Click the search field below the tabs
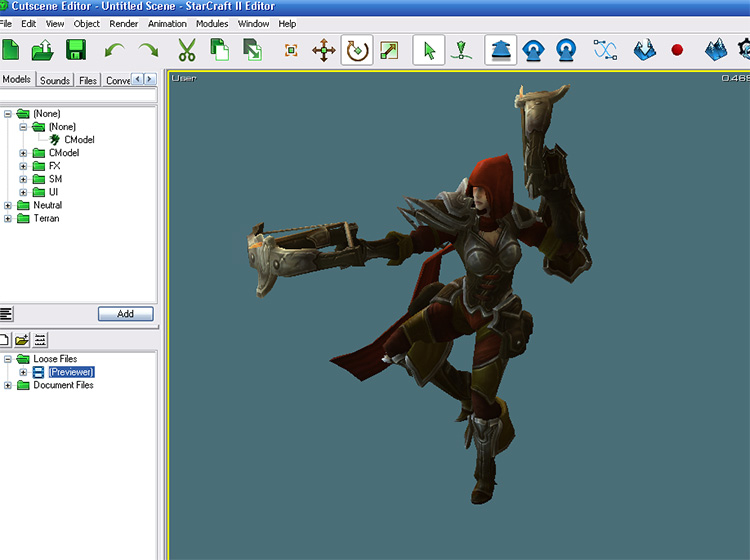The image size is (750, 560). (x=78, y=95)
